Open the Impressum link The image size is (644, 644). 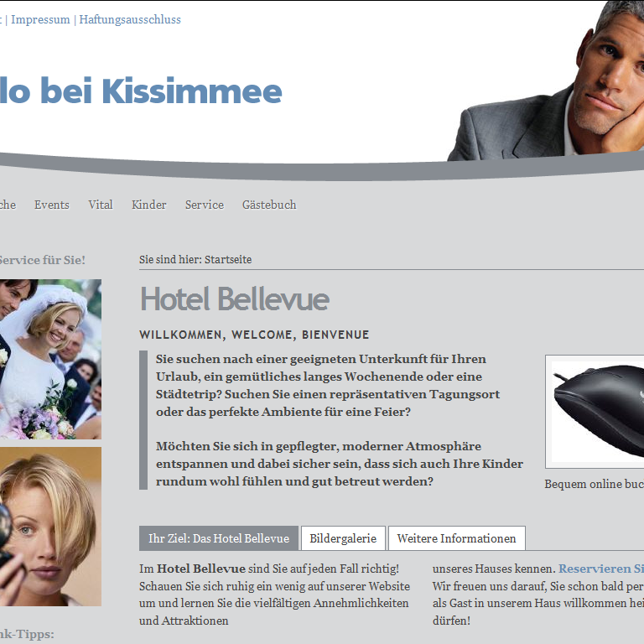tap(40, 20)
